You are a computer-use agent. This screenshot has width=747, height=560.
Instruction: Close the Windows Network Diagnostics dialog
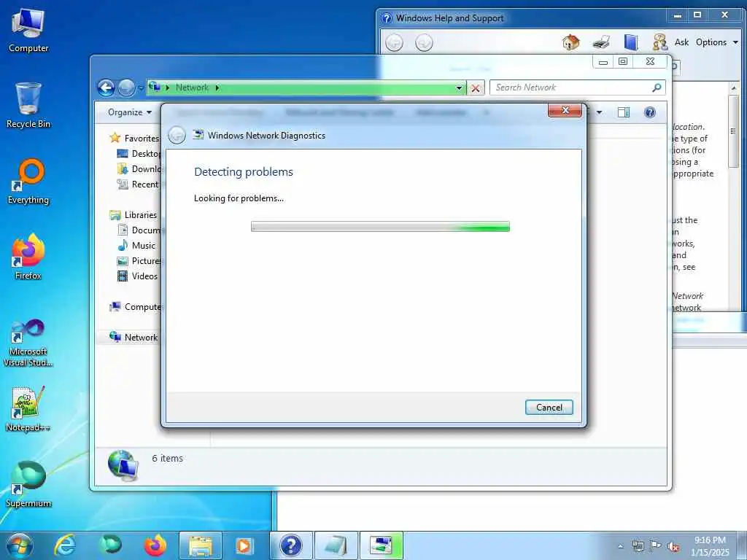click(565, 111)
